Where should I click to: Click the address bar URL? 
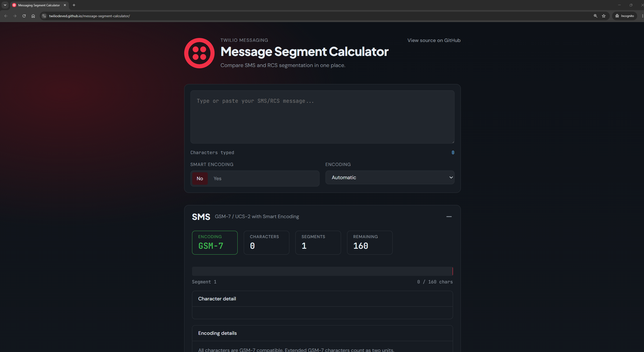89,16
